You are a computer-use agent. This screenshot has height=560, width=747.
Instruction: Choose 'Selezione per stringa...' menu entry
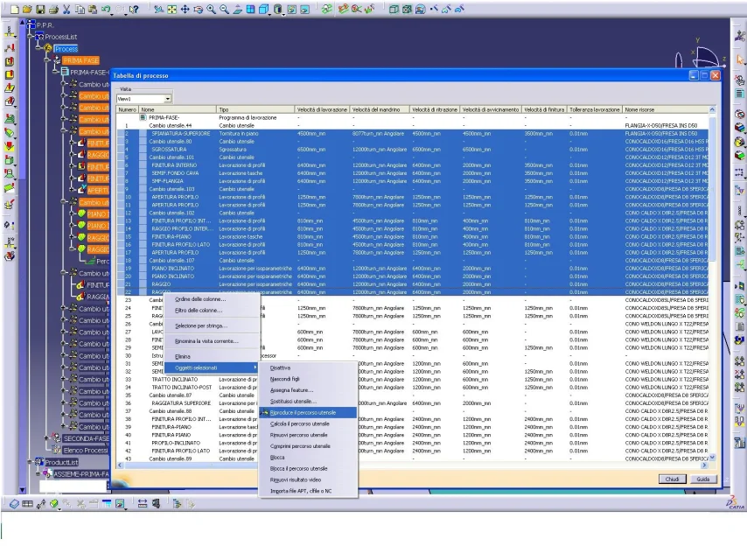201,326
